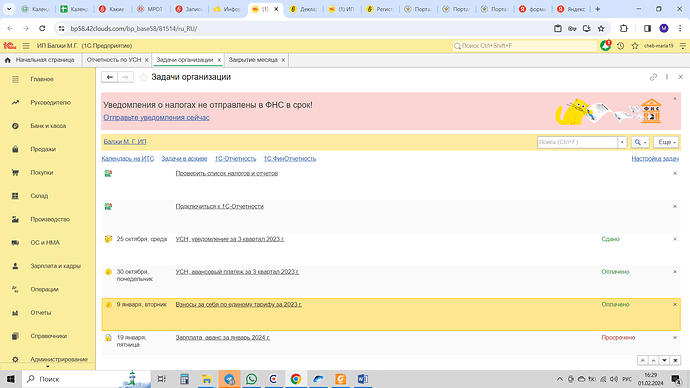Screen dimensions: 690x388
Task: Open Настройка задач link
Action: click(655, 158)
